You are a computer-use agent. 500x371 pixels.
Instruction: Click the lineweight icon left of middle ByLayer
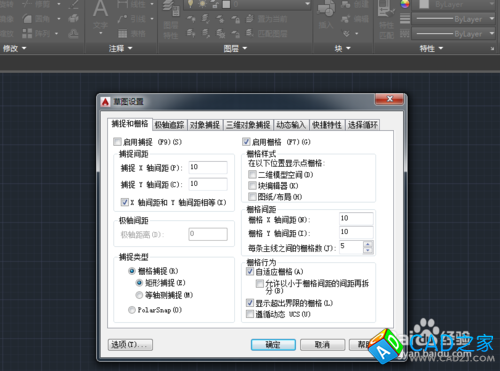405,19
